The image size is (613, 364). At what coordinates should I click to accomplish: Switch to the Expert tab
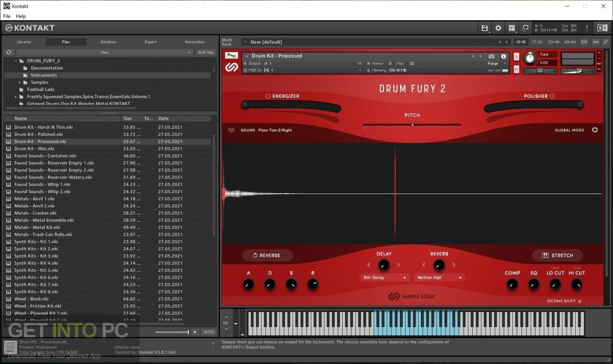click(x=150, y=42)
